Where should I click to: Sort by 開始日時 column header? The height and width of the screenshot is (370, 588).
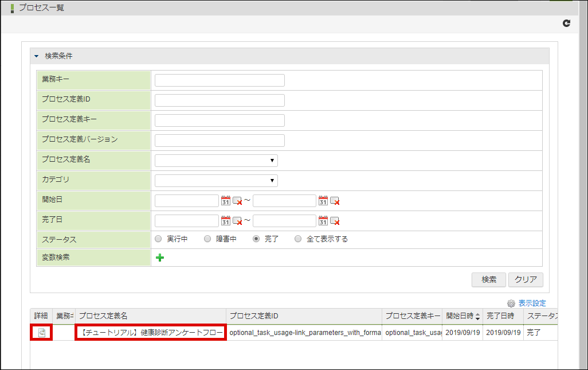pos(462,316)
